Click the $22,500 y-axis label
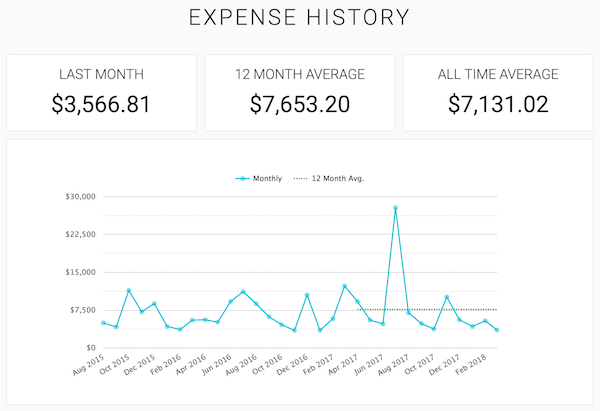600x411 pixels. click(x=80, y=235)
